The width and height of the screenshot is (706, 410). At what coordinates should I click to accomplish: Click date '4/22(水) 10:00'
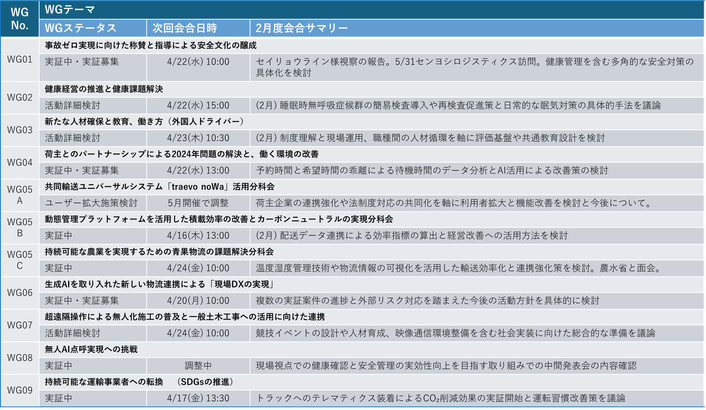[x=198, y=62]
